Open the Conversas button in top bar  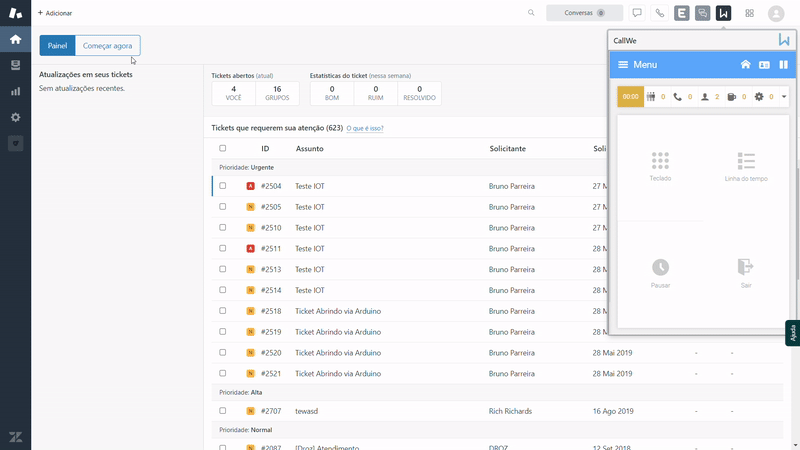click(x=584, y=13)
